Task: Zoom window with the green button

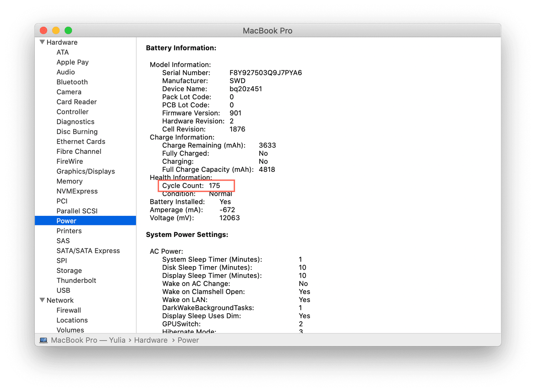Action: point(68,30)
